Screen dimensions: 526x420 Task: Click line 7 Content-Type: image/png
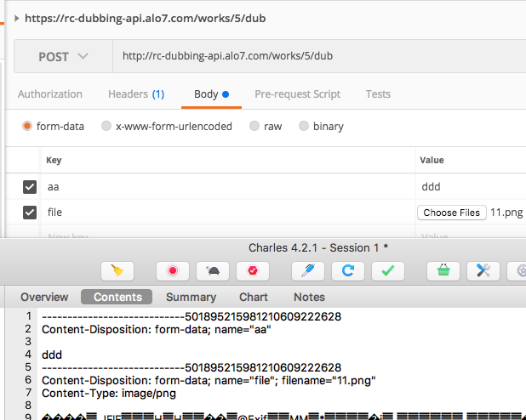pyautogui.click(x=109, y=393)
